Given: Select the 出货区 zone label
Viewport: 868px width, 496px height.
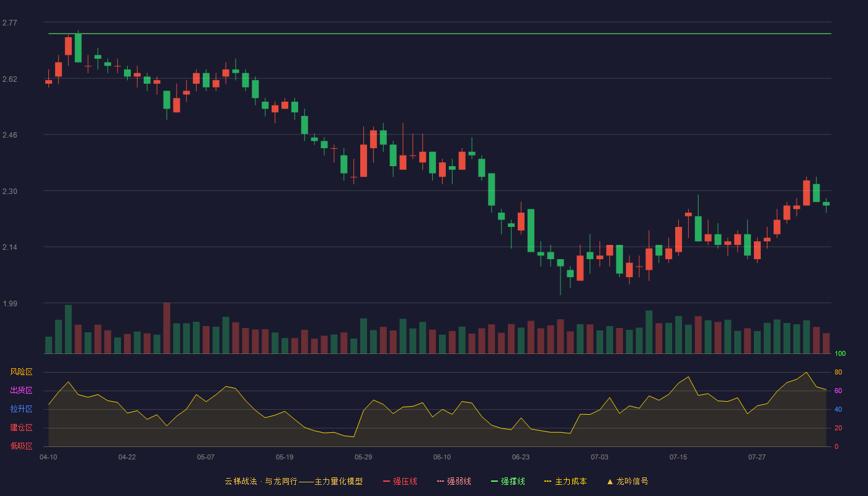Looking at the screenshot, I should tap(21, 391).
